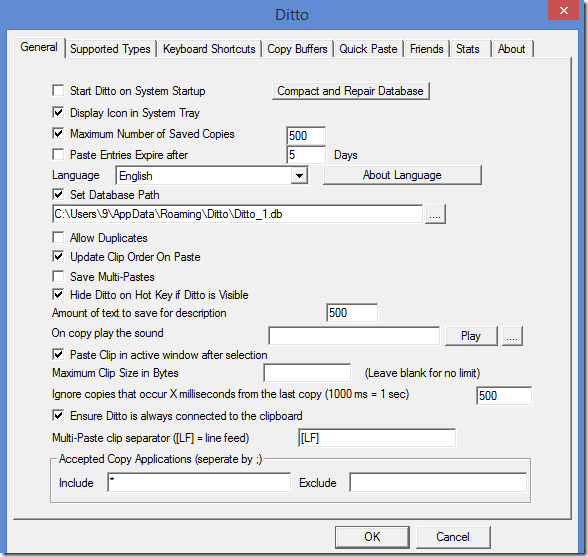Click the Exclude applications field
The height and width of the screenshot is (557, 588).
pyautogui.click(x=438, y=482)
